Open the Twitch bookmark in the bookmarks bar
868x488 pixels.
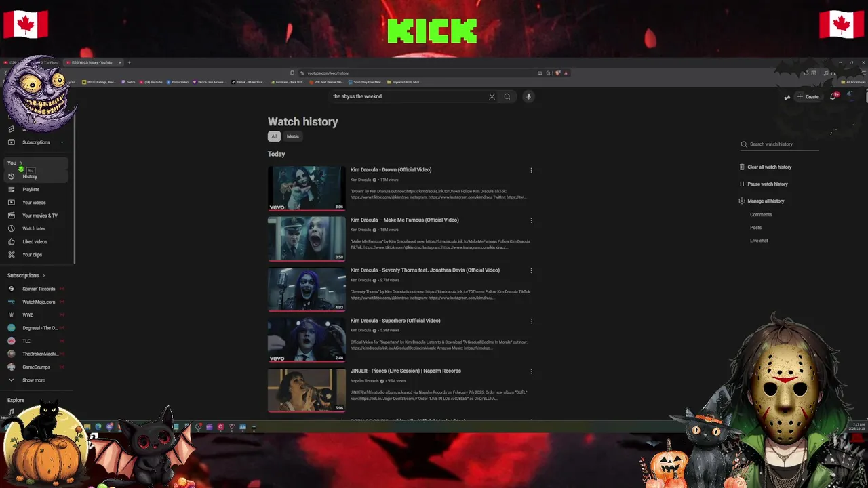pos(129,82)
